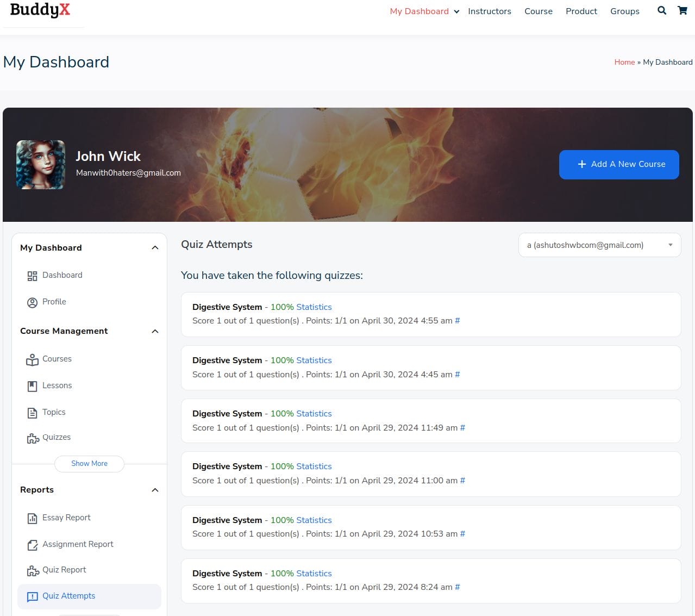Collapse the Course Management section
The width and height of the screenshot is (695, 616).
coord(155,331)
